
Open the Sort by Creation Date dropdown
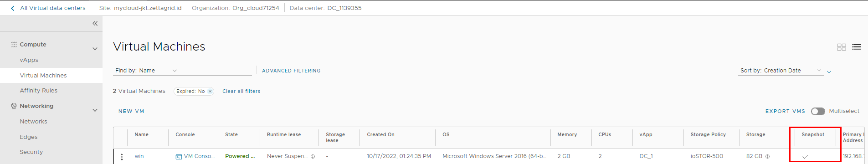[x=781, y=71]
